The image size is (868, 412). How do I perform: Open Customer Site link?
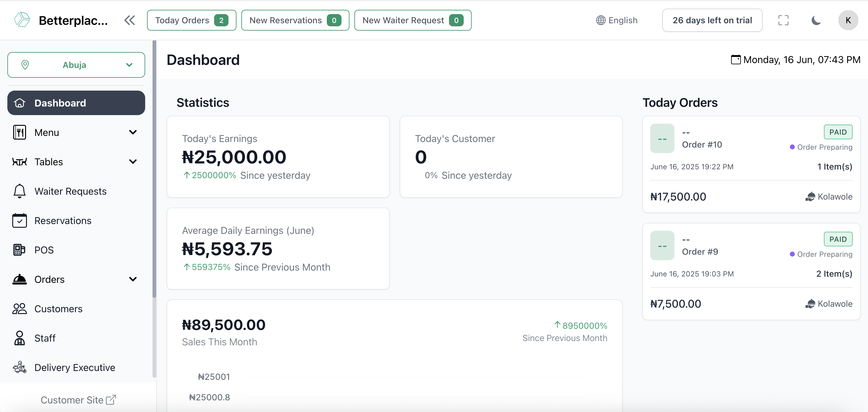78,399
